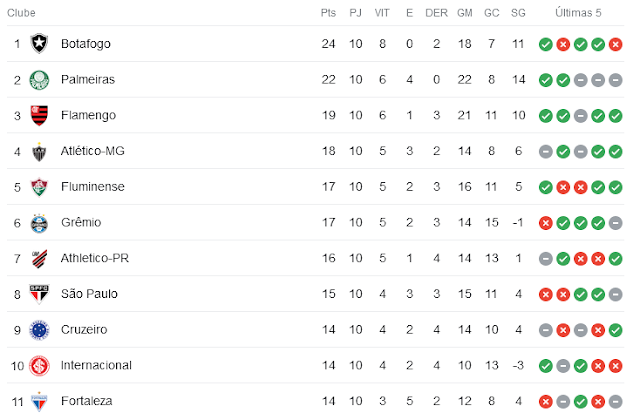Click the Cruzeiro club crest

39,330
